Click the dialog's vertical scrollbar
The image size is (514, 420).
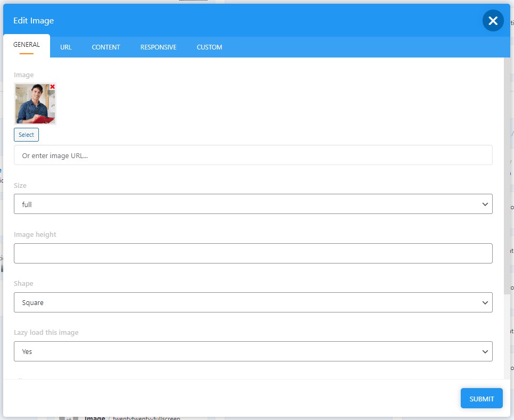pos(507,177)
